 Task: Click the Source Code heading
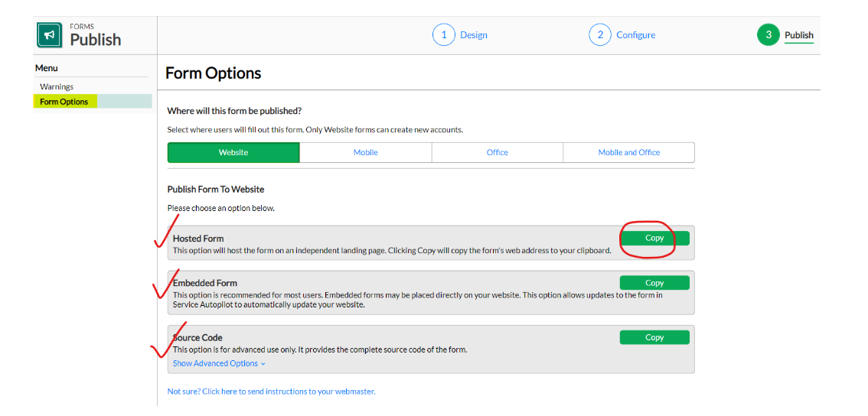coord(197,337)
